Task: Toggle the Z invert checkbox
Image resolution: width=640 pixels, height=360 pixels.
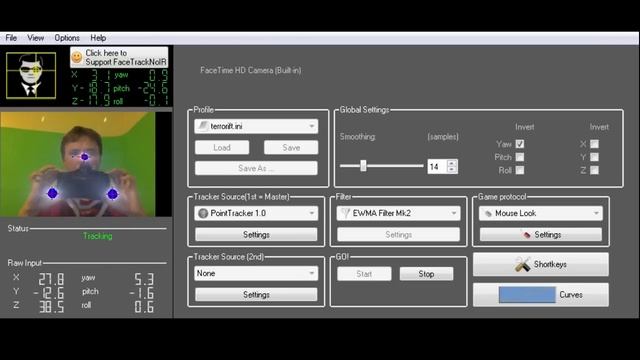Action: pyautogui.click(x=595, y=170)
